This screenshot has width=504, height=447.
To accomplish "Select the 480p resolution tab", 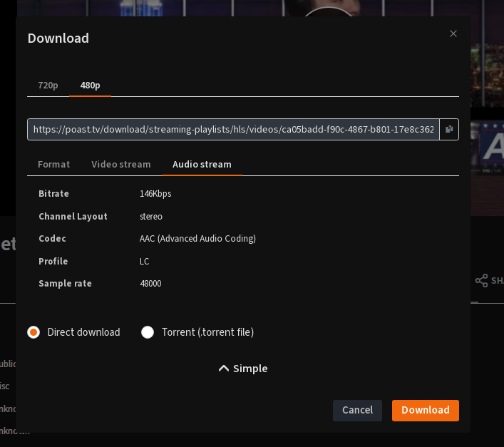I will tap(90, 86).
